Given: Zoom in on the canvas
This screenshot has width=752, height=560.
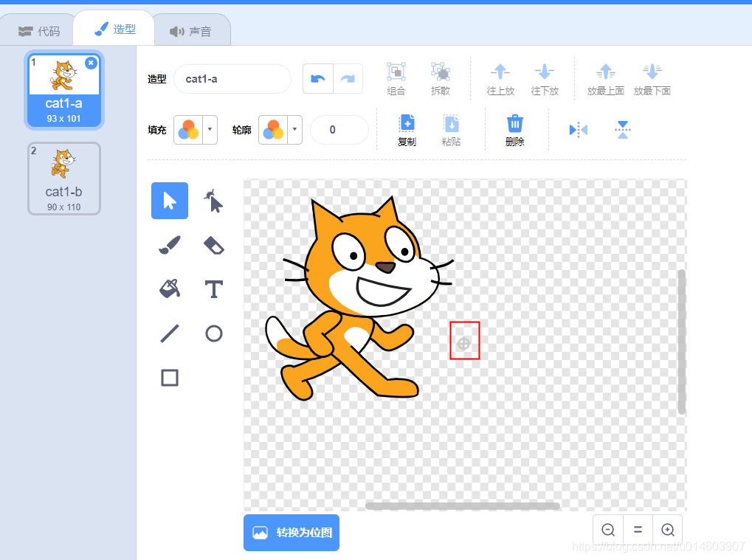Looking at the screenshot, I should point(668,529).
